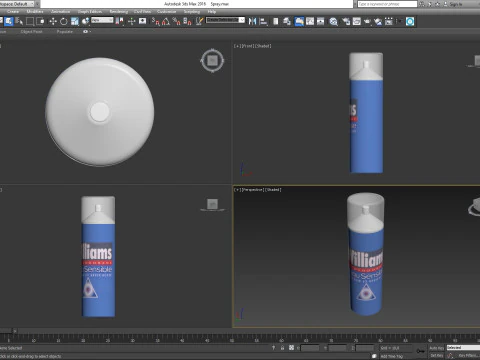Screen dimensions: 480x360
Task: Open the Material Editor
Action: tap(333, 21)
